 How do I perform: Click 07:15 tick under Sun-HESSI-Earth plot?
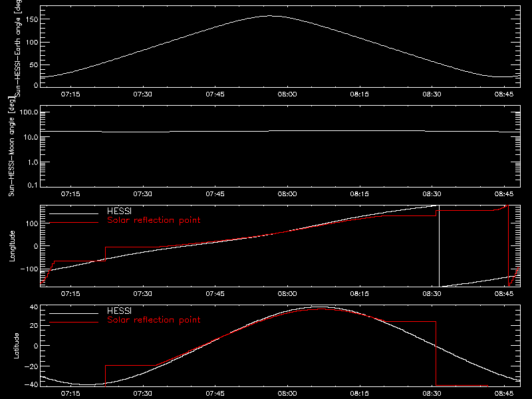(x=70, y=94)
